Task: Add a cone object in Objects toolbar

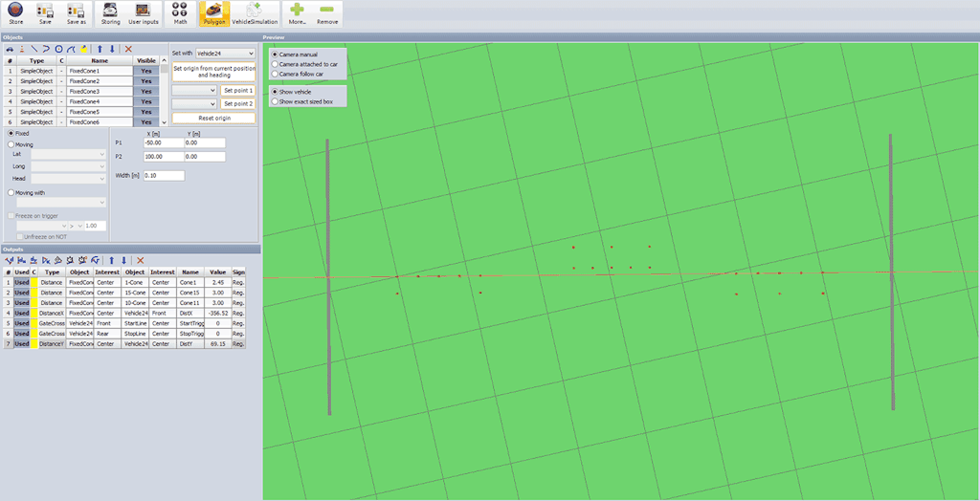Action: coord(22,49)
